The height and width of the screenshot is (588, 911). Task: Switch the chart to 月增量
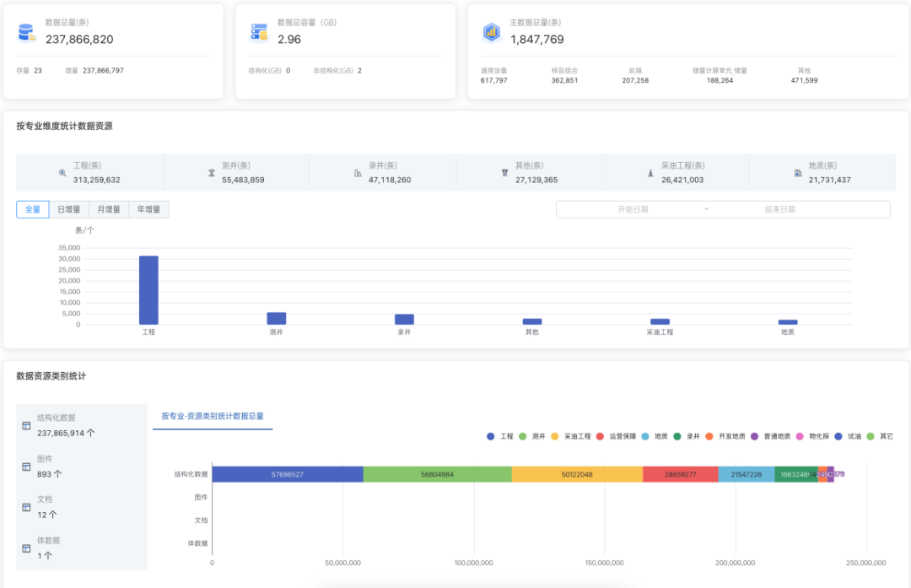(x=108, y=209)
